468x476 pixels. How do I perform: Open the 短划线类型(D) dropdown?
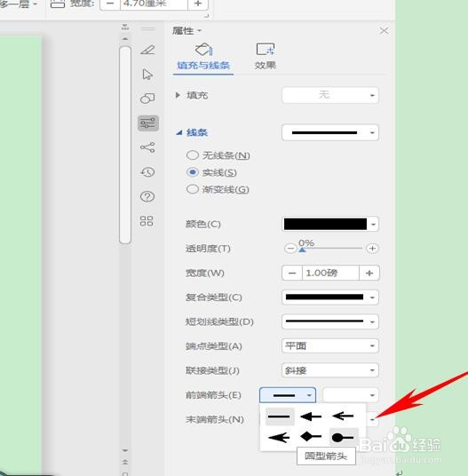330,321
